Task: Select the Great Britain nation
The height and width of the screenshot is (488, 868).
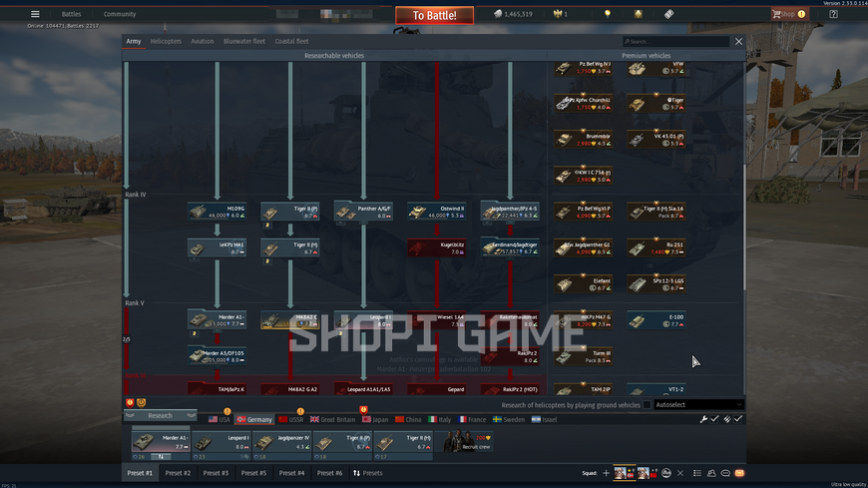Action: [332, 419]
